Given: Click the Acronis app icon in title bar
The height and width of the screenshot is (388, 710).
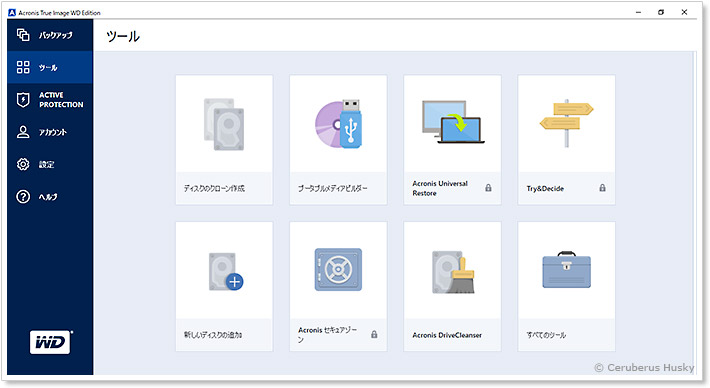Looking at the screenshot, I should 12,13.
